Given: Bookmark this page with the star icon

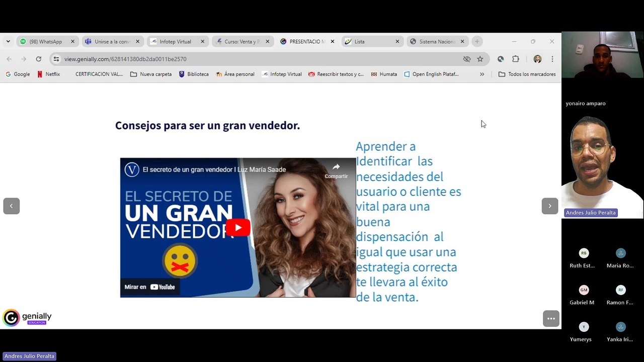Looking at the screenshot, I should [480, 59].
